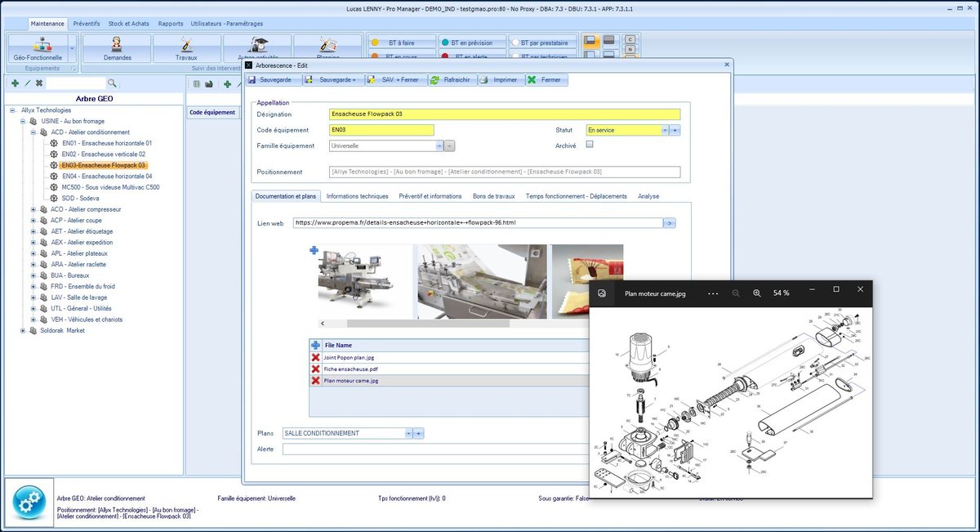The image size is (980, 532).
Task: Open the Demandes module
Action: (x=118, y=49)
